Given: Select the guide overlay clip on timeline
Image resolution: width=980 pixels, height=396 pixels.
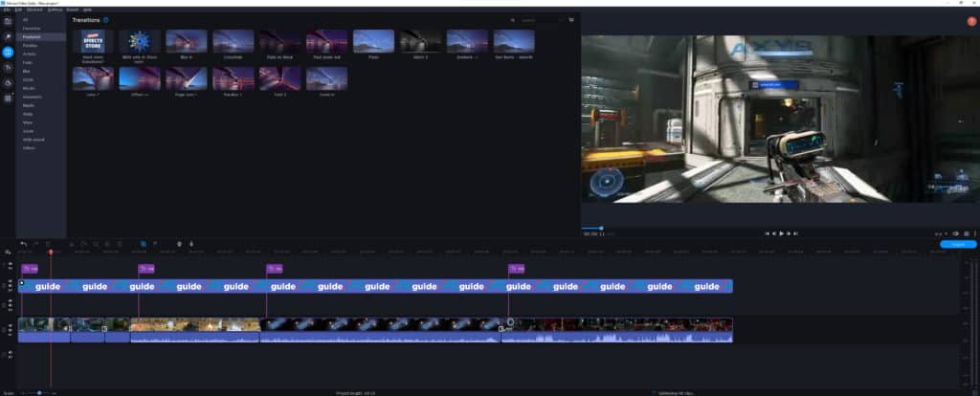Looking at the screenshot, I should coord(375,286).
